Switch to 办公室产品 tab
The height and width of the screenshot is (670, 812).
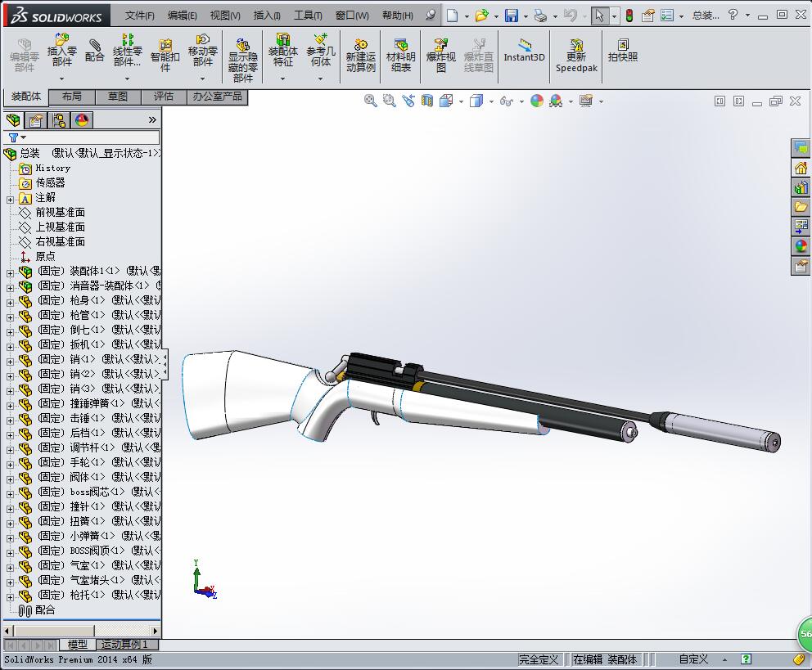[217, 97]
